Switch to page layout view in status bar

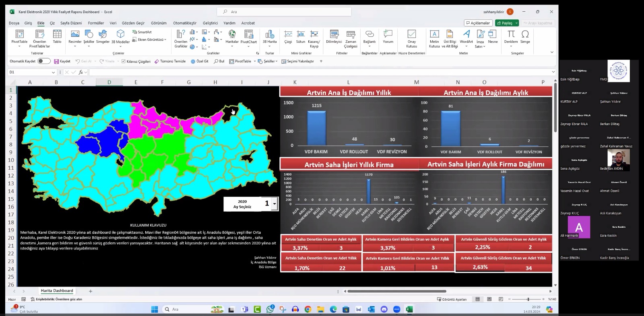point(489,299)
